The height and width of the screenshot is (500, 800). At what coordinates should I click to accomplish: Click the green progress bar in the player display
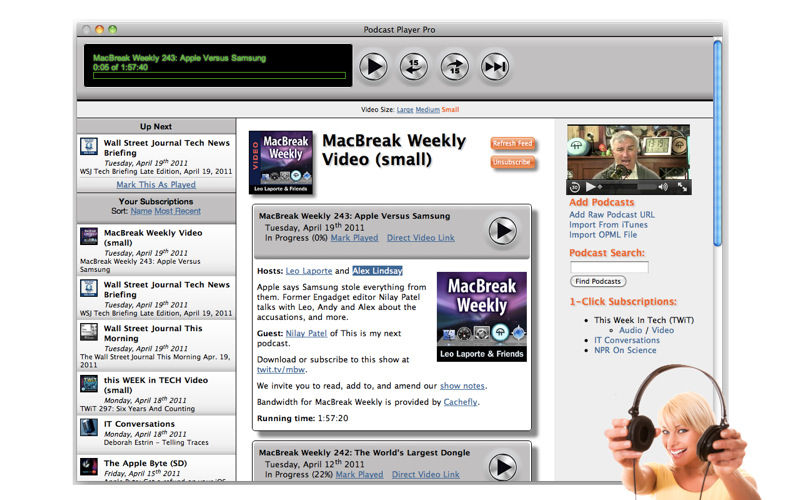click(x=219, y=76)
